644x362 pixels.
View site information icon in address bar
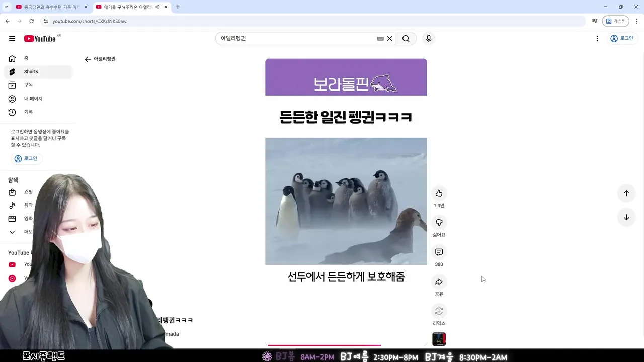[46, 21]
